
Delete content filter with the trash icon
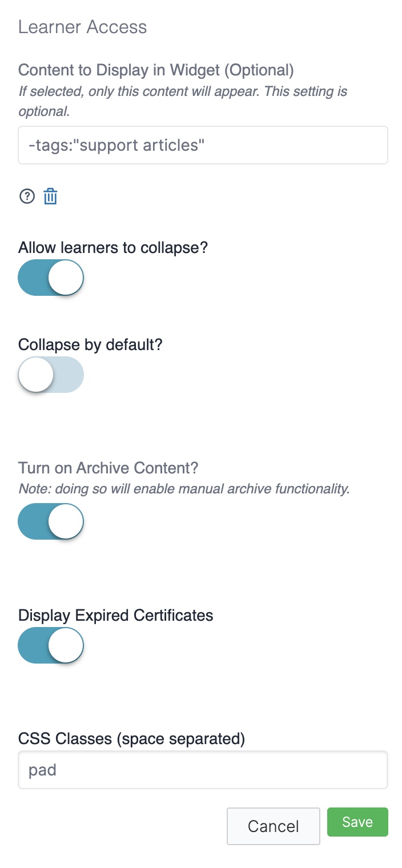[51, 196]
